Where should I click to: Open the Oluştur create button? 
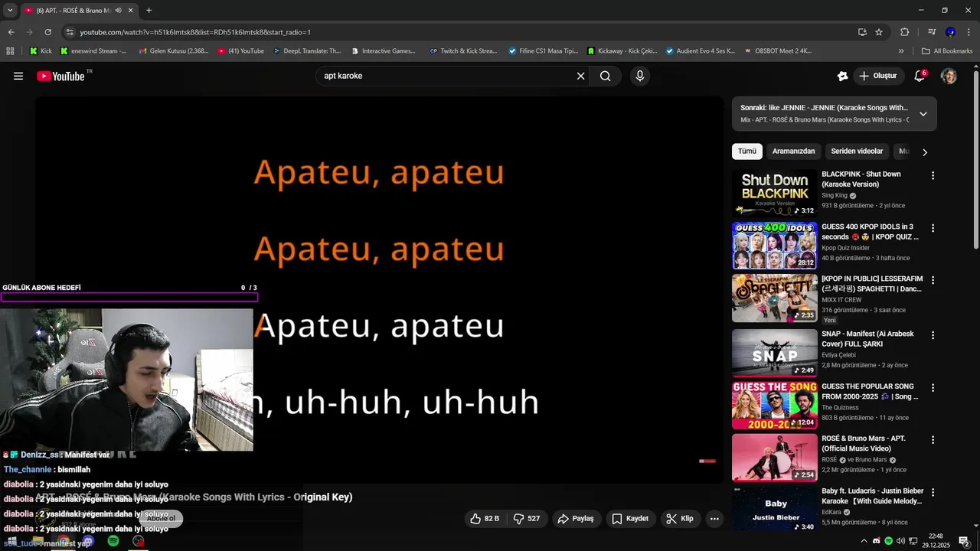877,76
